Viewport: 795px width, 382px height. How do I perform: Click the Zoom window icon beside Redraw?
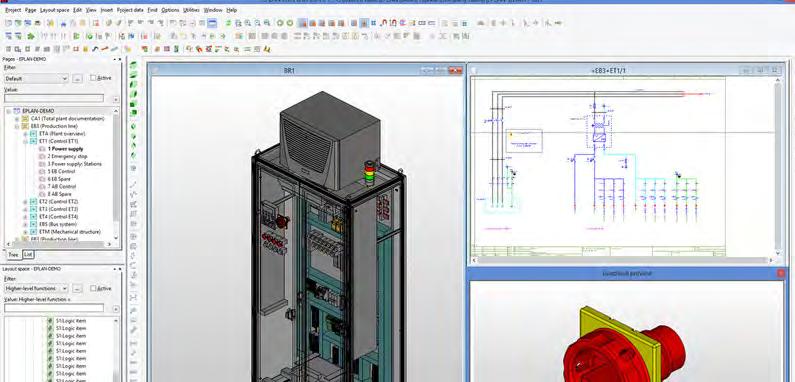coord(238,23)
